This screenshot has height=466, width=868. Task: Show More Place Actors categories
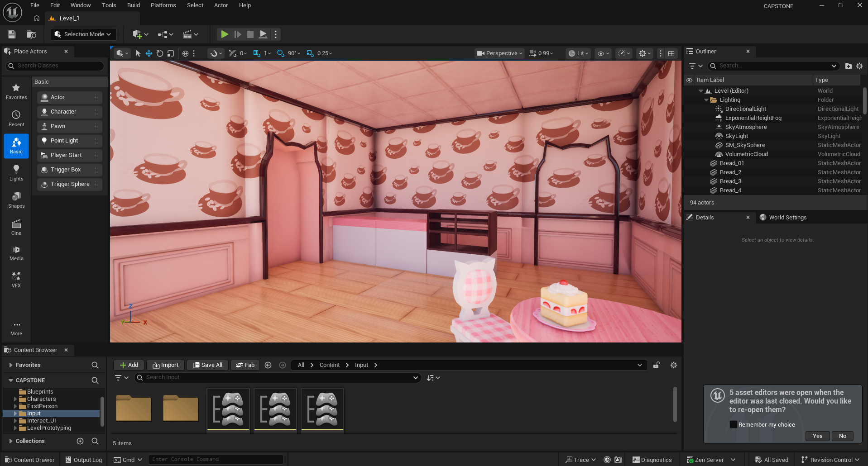click(16, 328)
